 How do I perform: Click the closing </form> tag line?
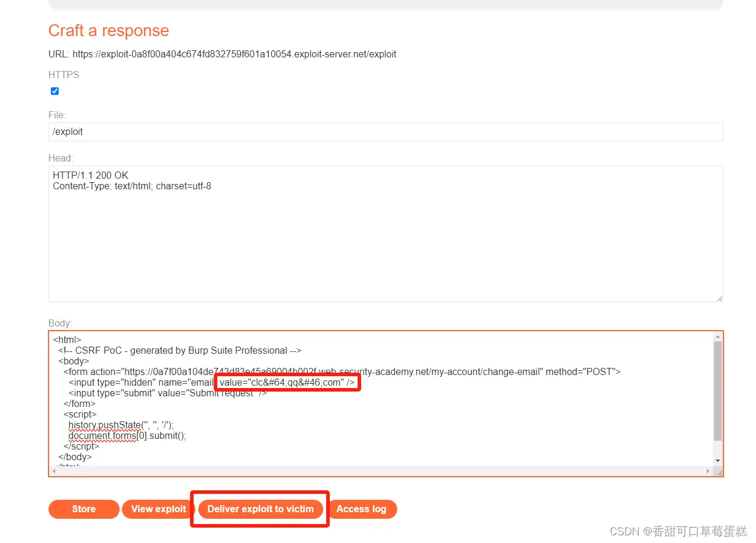coord(80,404)
